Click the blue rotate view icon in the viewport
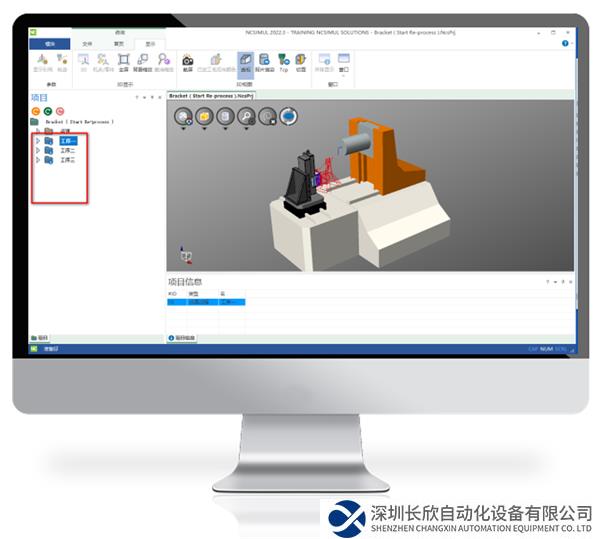Screen dimensions: 600x539 click(x=288, y=116)
